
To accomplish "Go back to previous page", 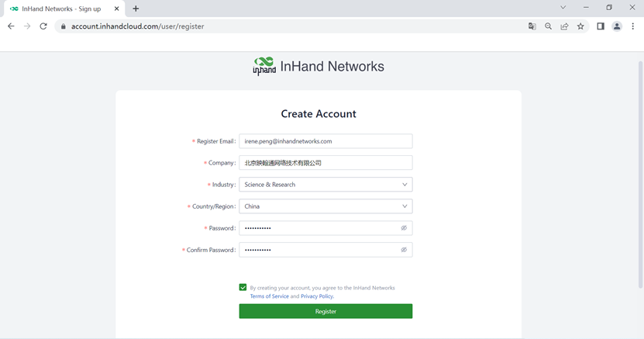I will [11, 26].
